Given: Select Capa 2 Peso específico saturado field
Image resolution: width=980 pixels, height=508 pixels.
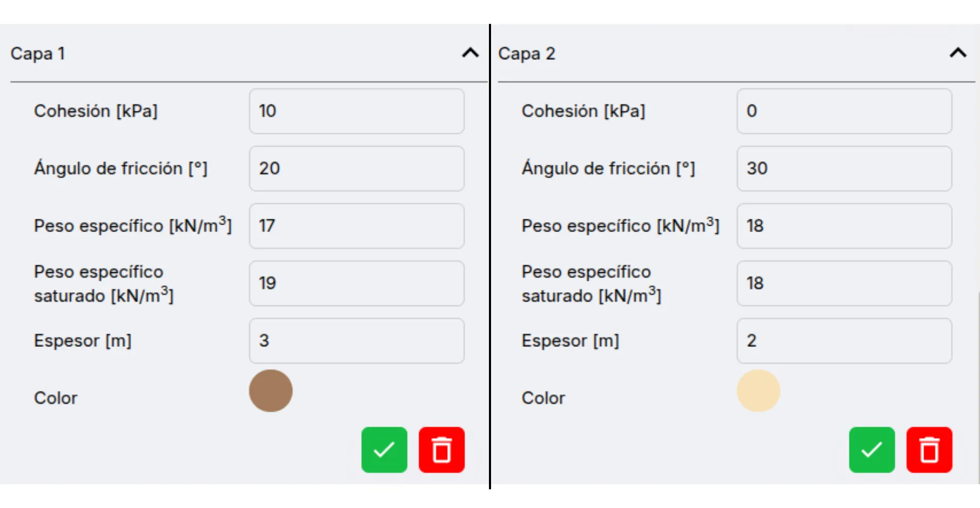Looking at the screenshot, I should (x=844, y=283).
